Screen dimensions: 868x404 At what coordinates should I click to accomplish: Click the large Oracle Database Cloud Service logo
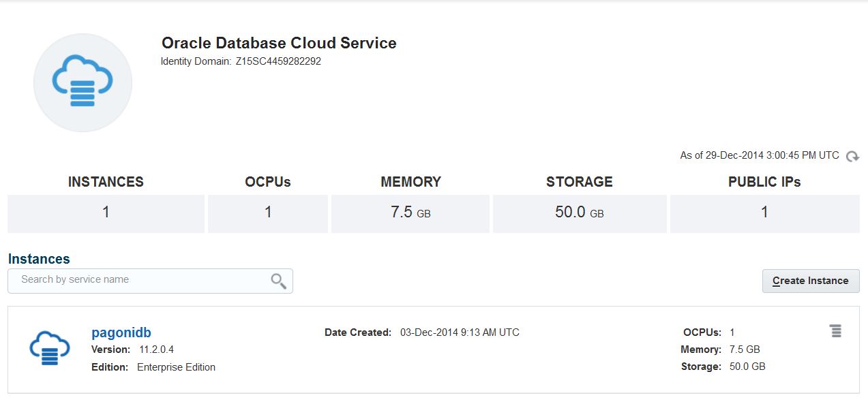click(x=83, y=82)
